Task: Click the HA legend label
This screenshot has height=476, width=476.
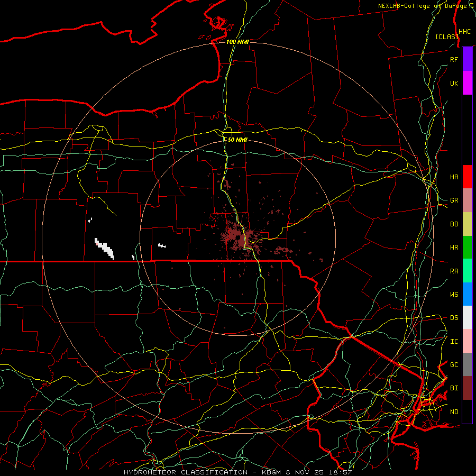Action: click(x=454, y=177)
